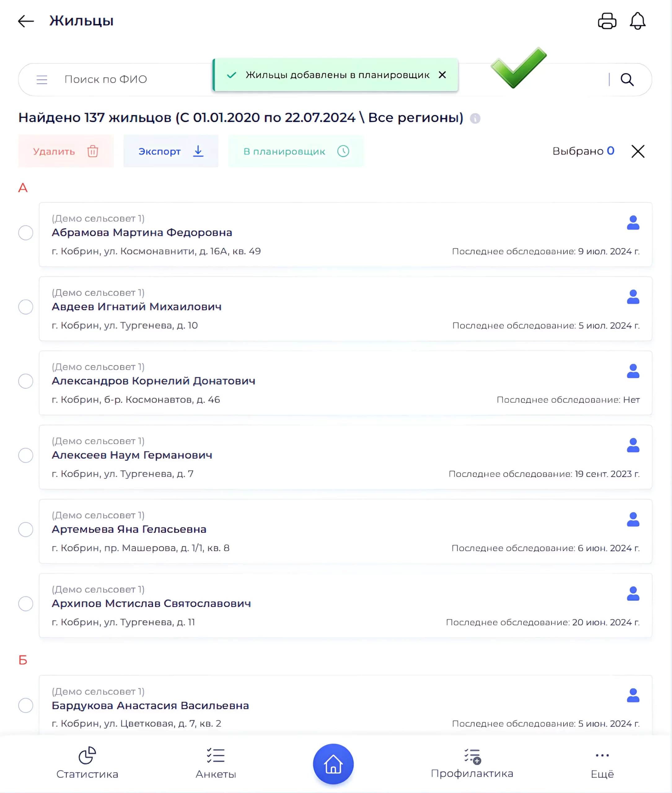Open the filter menu icon in search bar
Screen dimensions: 672x793
click(x=42, y=80)
